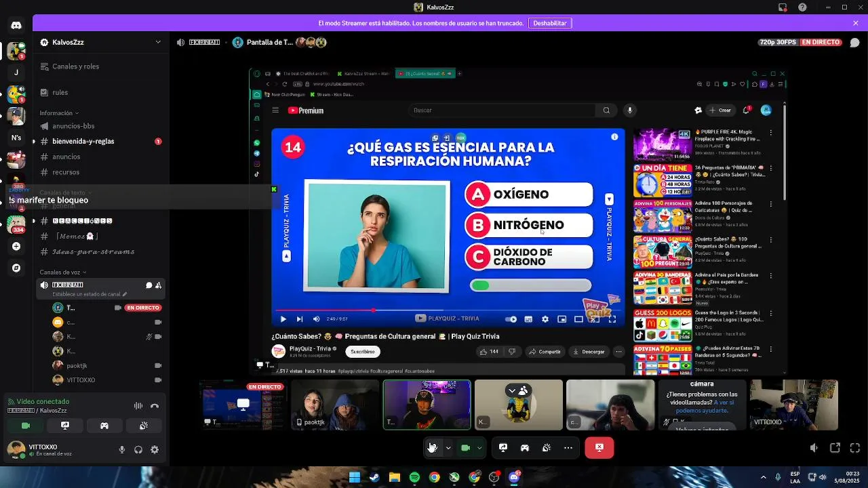Open more options ellipsis in call controls
The image size is (868, 488).
(568, 447)
